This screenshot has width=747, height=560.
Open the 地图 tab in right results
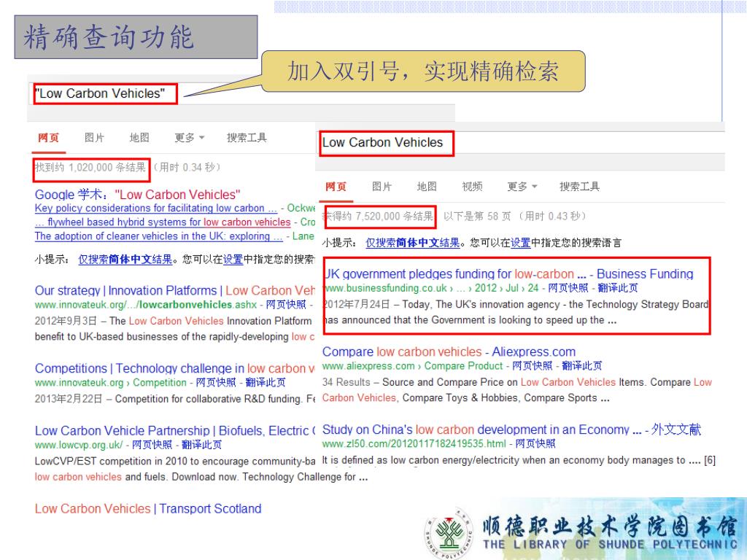pos(427,186)
